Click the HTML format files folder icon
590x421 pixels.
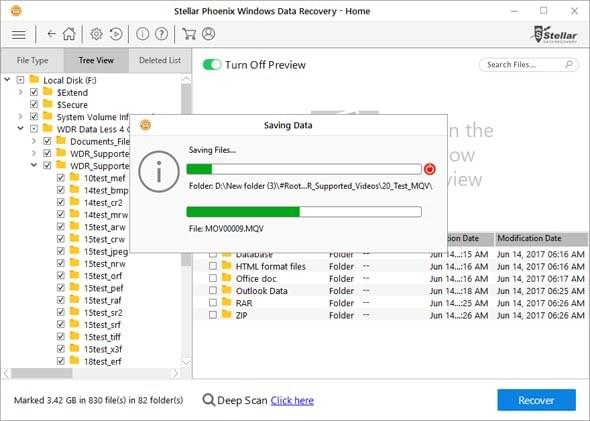click(227, 266)
